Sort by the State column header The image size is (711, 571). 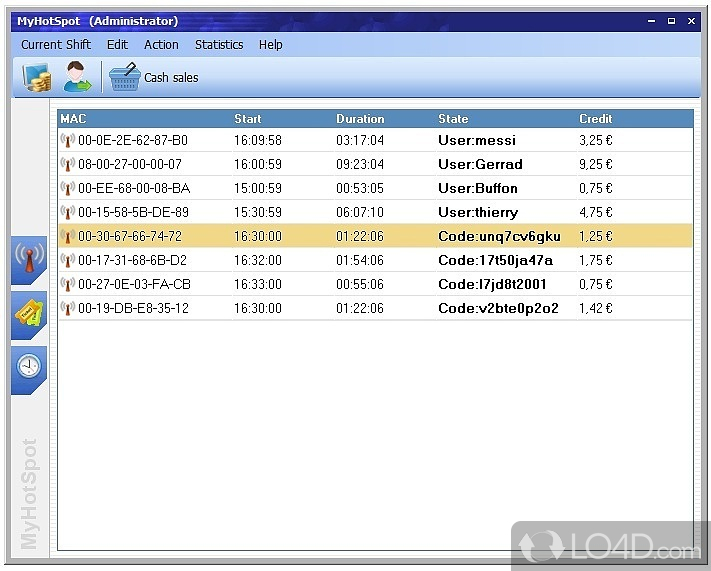[453, 119]
